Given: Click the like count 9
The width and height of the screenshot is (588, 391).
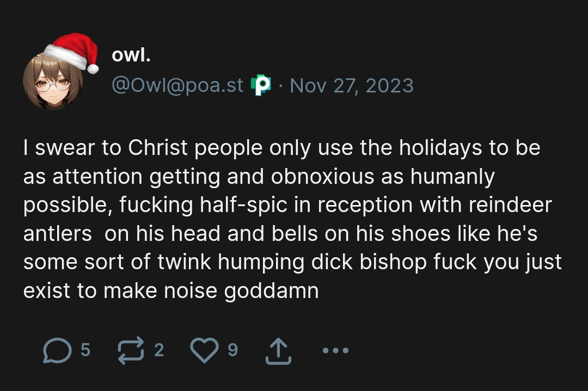Looking at the screenshot, I should 233,350.
